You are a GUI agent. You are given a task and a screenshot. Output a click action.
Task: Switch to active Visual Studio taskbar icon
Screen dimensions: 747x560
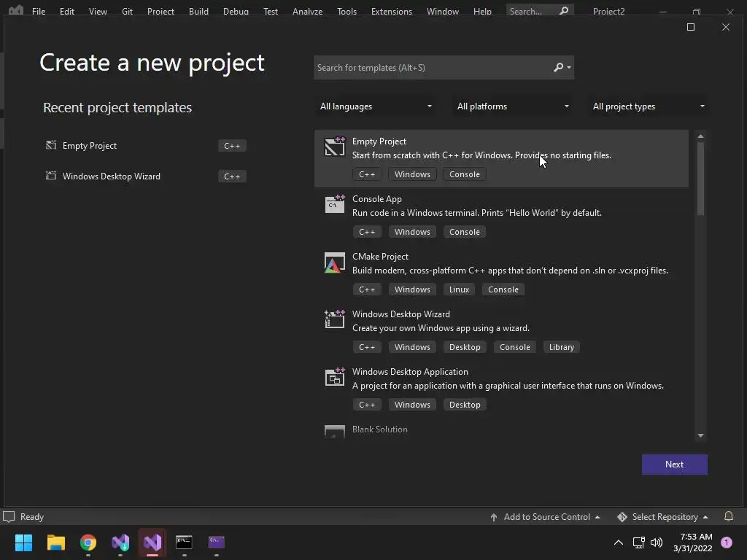152,542
